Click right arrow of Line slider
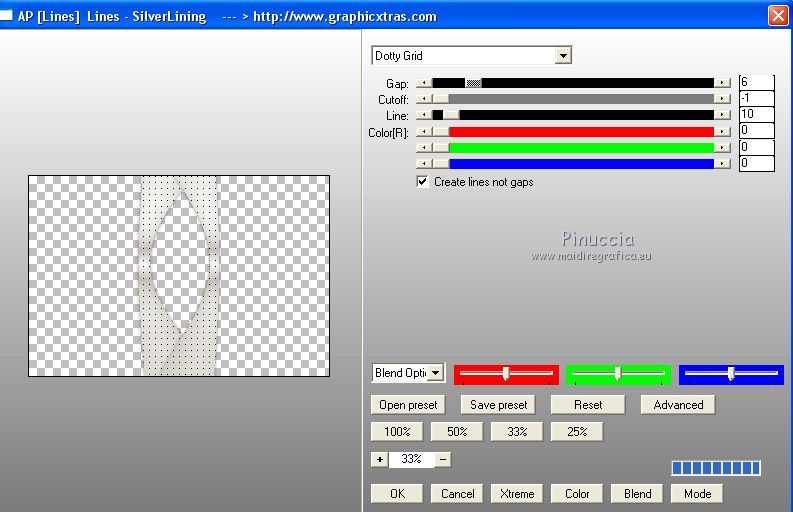793x512 pixels. tap(722, 115)
